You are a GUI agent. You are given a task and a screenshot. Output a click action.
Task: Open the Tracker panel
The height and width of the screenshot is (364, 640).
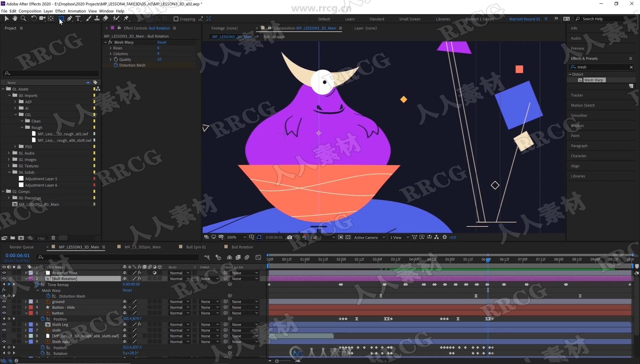577,95
